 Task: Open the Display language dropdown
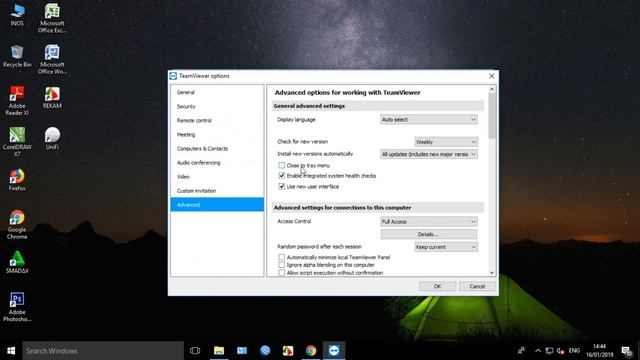429,120
